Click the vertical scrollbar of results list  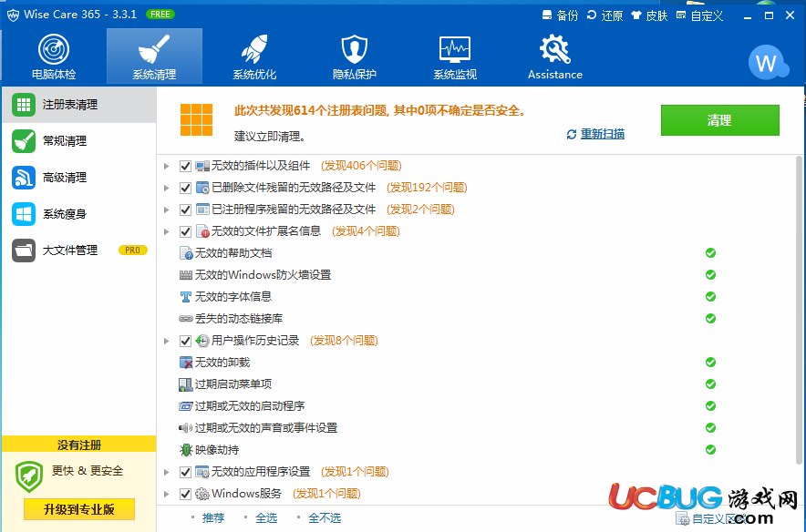pos(799,310)
